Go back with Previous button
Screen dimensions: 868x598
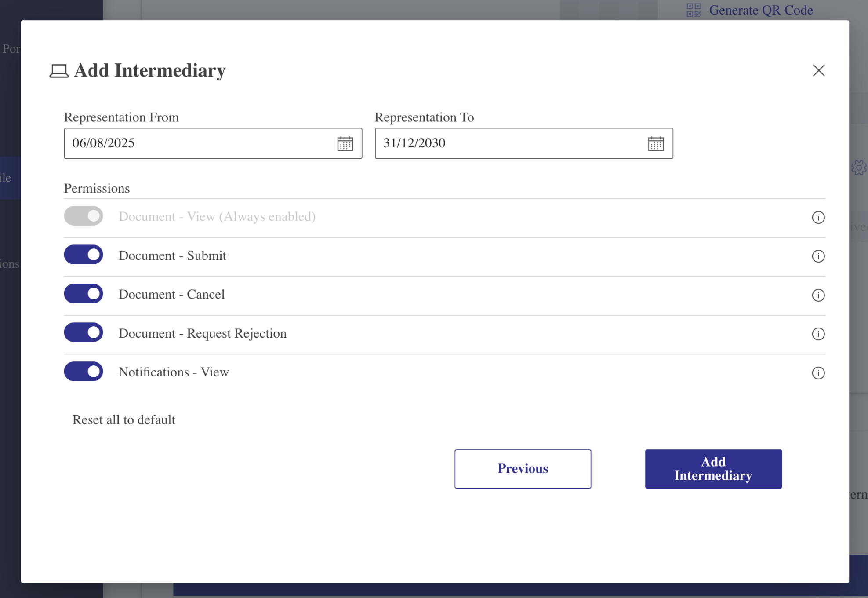523,469
